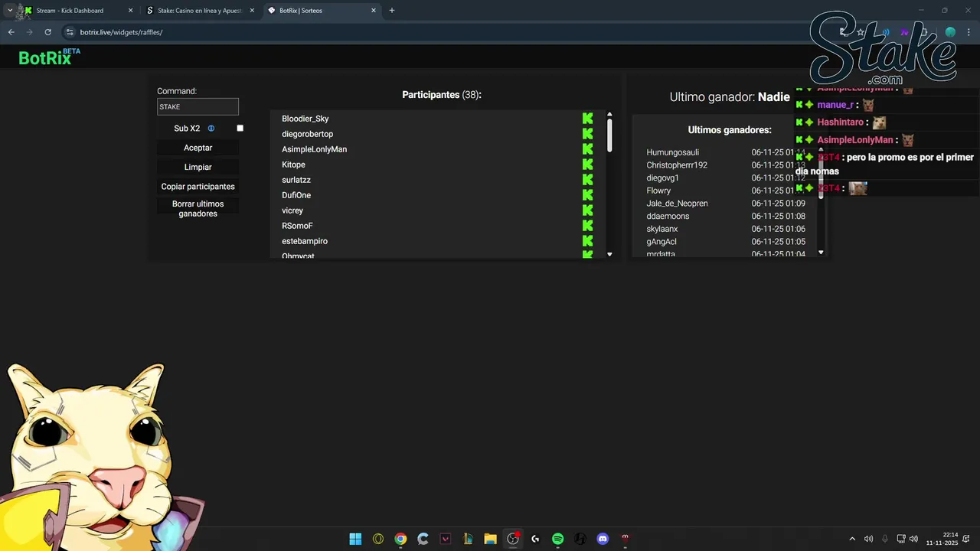
Task: Show hidden icons in the system tray
Action: [852, 539]
